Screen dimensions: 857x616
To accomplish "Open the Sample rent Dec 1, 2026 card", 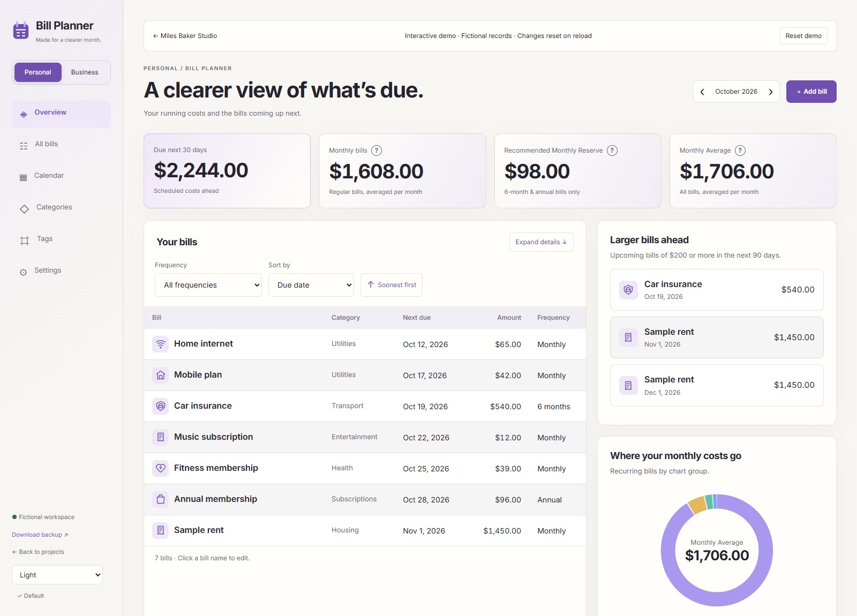I will click(x=717, y=386).
